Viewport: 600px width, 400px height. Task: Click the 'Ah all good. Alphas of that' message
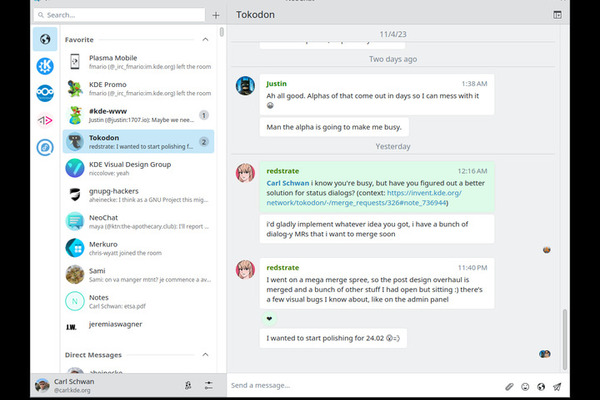pos(377,95)
